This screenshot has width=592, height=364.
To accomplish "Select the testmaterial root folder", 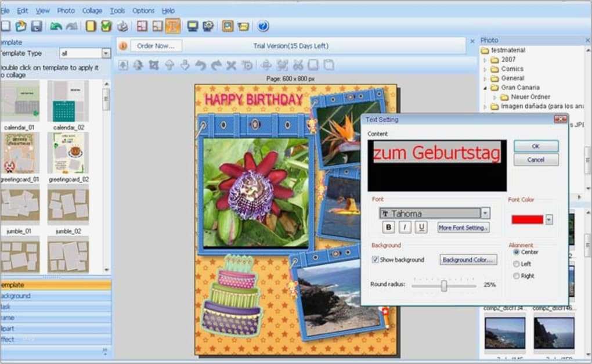I will coord(508,50).
